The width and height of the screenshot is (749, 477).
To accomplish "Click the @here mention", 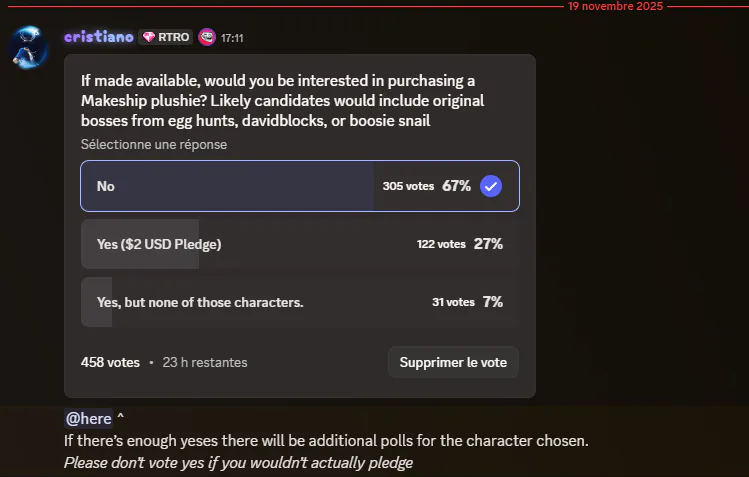I will [x=88, y=418].
